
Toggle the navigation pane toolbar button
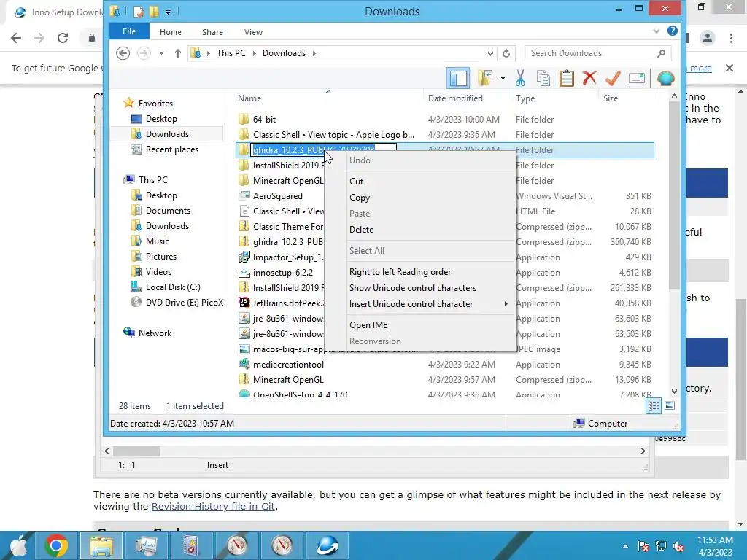458,78
